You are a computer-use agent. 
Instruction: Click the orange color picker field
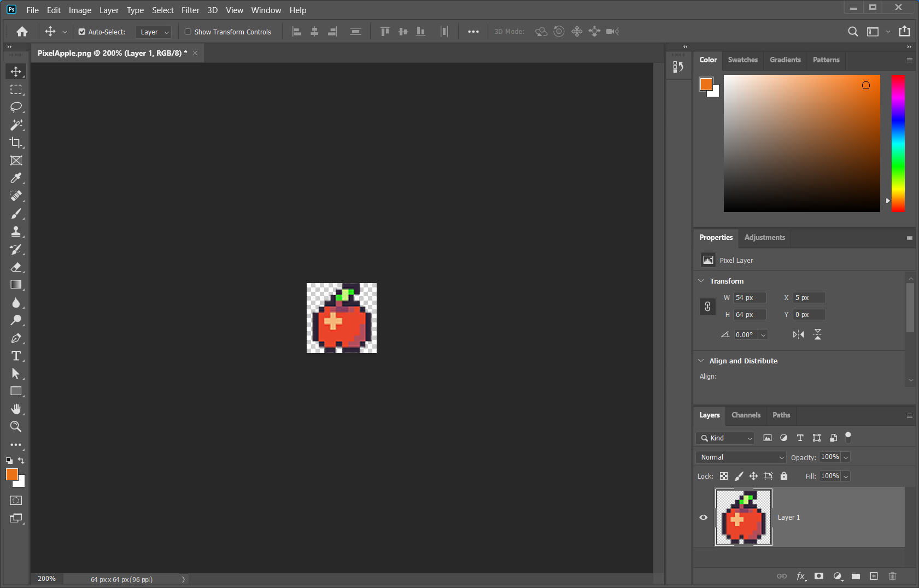click(801, 143)
